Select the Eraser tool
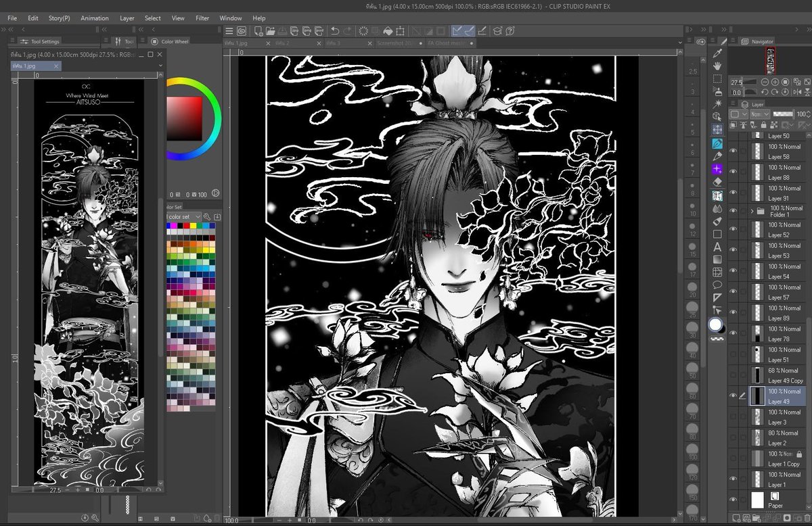Viewport: 812px width, 526px height. (717, 182)
